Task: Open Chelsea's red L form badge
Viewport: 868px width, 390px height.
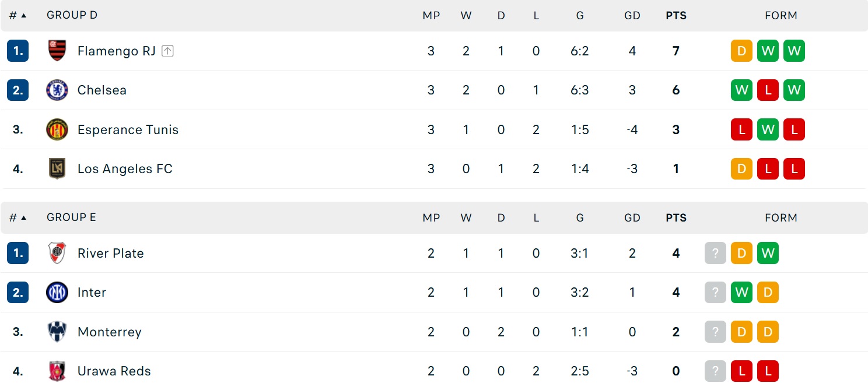Action: (x=768, y=90)
